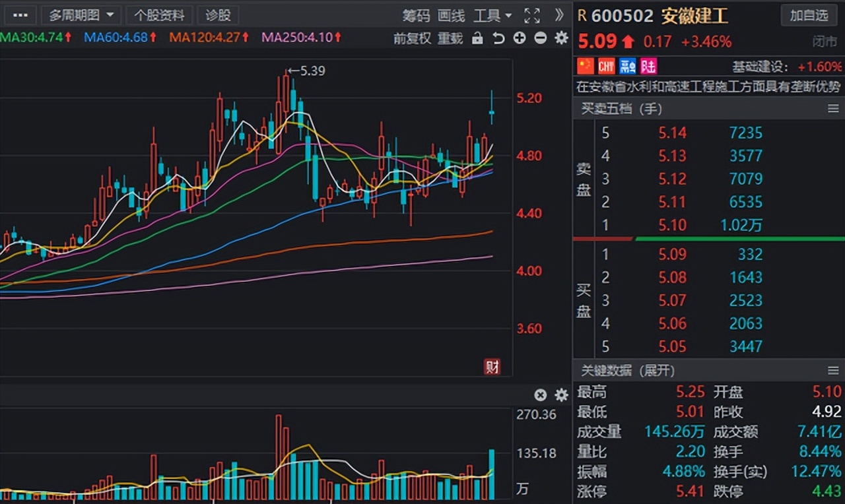The height and width of the screenshot is (504, 845).
Task: Switch to the 诊股 tab
Action: pos(218,15)
